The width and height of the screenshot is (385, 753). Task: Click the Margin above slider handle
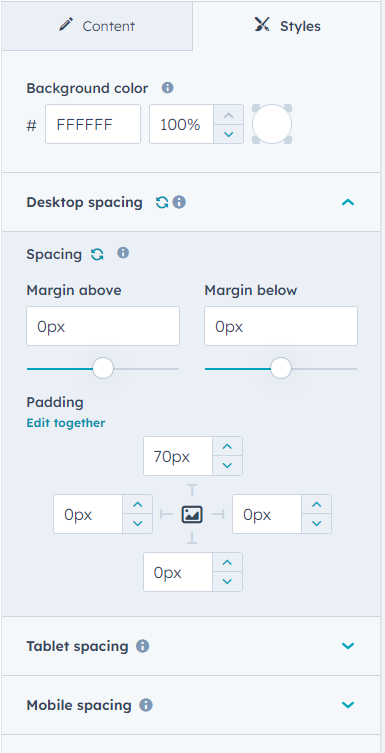pos(103,368)
